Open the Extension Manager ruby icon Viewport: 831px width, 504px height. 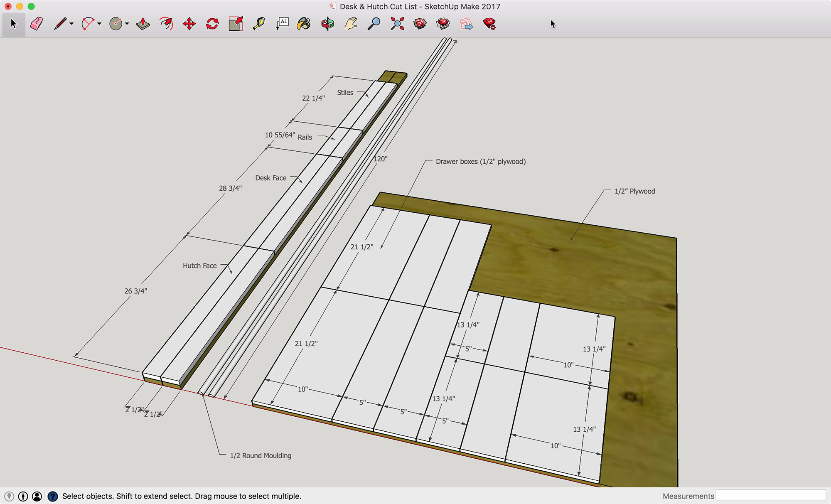(x=489, y=24)
